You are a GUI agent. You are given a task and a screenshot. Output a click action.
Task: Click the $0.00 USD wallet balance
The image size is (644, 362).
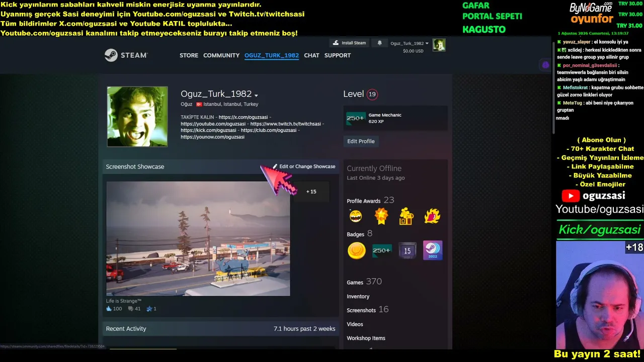413,51
